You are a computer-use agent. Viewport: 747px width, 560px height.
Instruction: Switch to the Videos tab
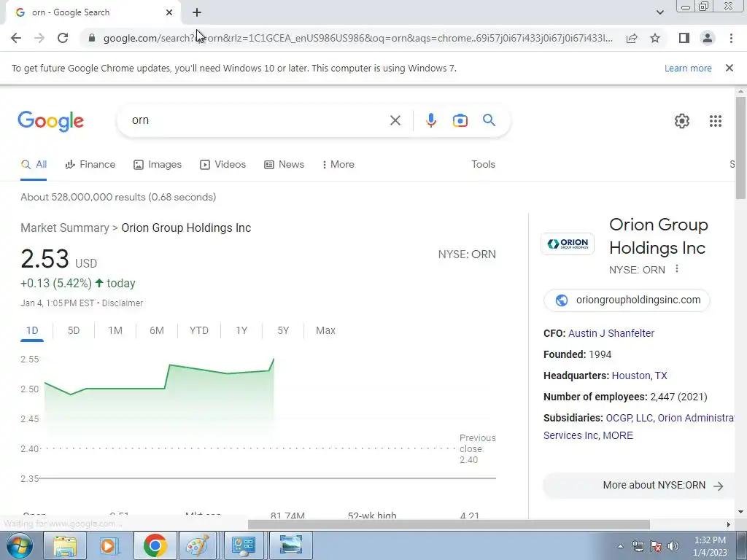click(223, 165)
